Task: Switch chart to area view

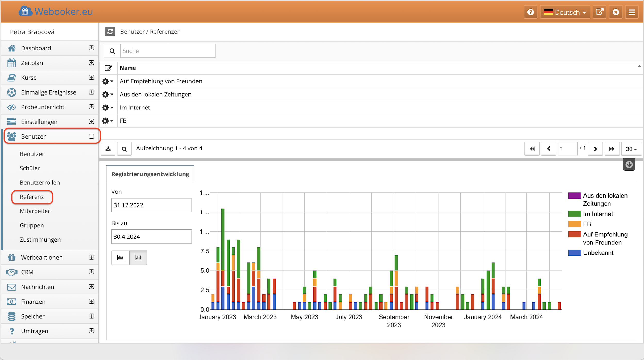Action: click(x=120, y=258)
